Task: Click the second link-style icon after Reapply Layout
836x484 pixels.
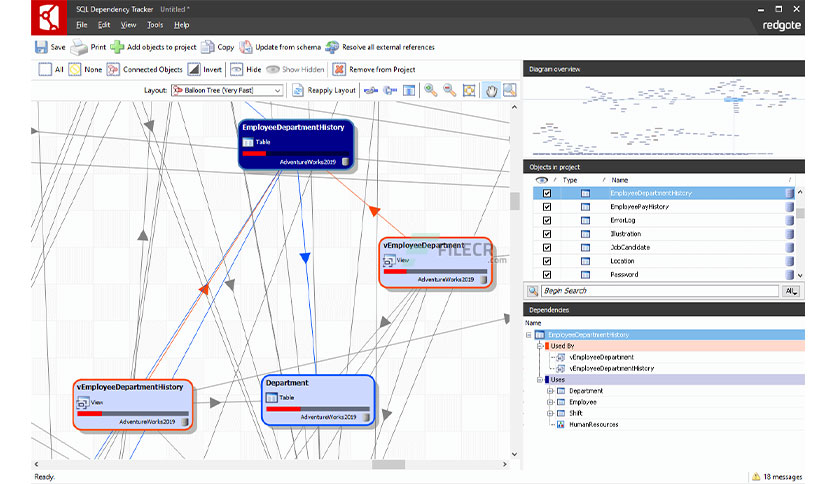Action: coord(390,91)
